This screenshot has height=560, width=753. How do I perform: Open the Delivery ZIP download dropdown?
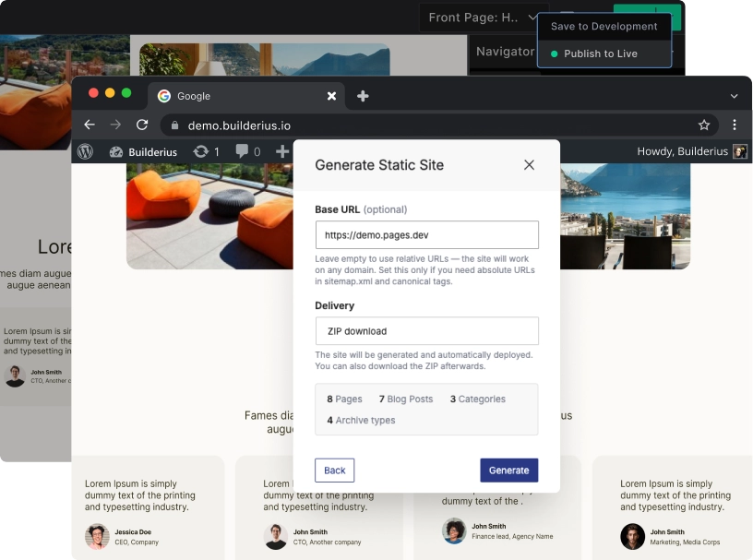click(x=427, y=331)
